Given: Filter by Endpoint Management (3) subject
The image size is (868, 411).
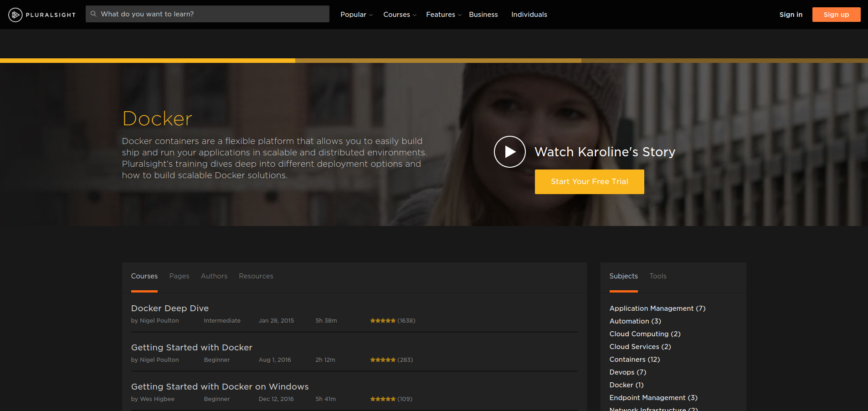Looking at the screenshot, I should (653, 398).
